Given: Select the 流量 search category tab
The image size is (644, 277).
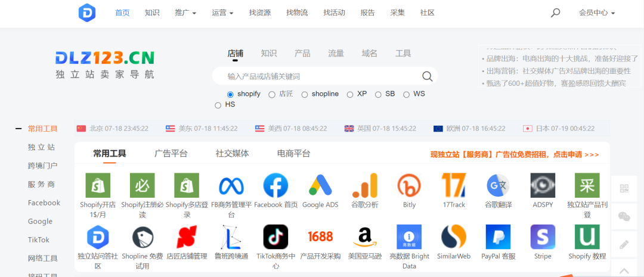Looking at the screenshot, I should pos(336,54).
